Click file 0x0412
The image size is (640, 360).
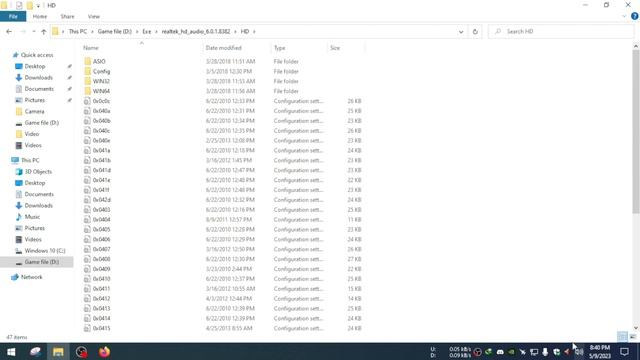(101, 299)
